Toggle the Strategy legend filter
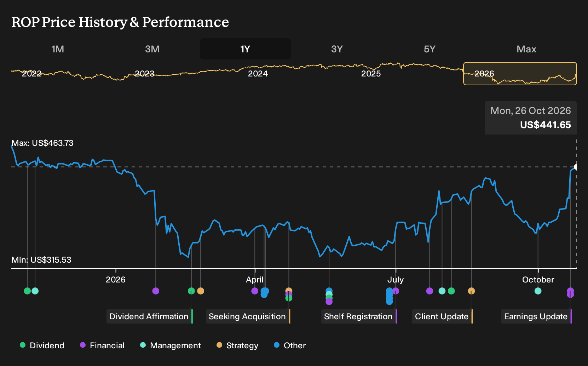Screen dimensions: 588x366 coord(237,345)
